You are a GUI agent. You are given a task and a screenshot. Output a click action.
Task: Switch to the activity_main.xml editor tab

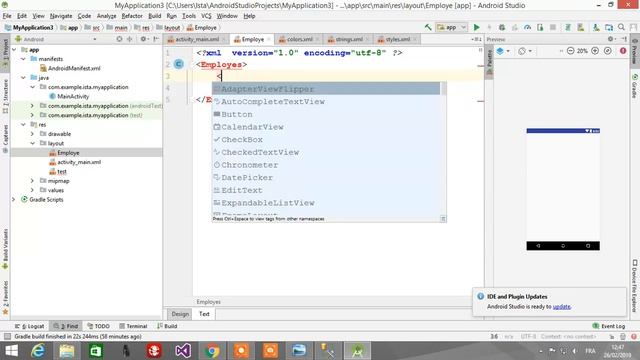[x=196, y=39]
